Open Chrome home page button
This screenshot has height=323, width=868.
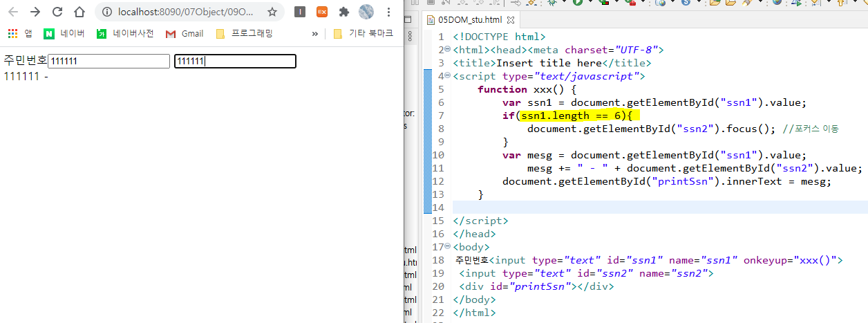tap(79, 12)
